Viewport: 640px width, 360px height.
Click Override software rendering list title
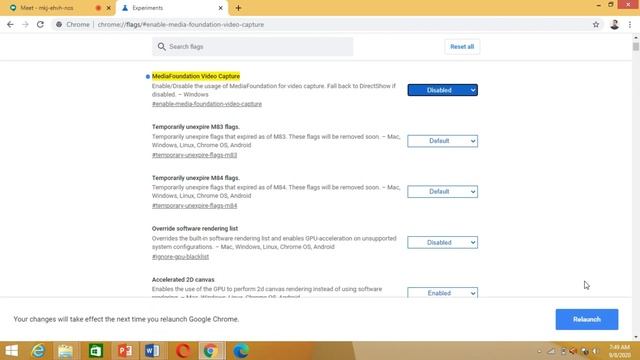[x=195, y=229]
